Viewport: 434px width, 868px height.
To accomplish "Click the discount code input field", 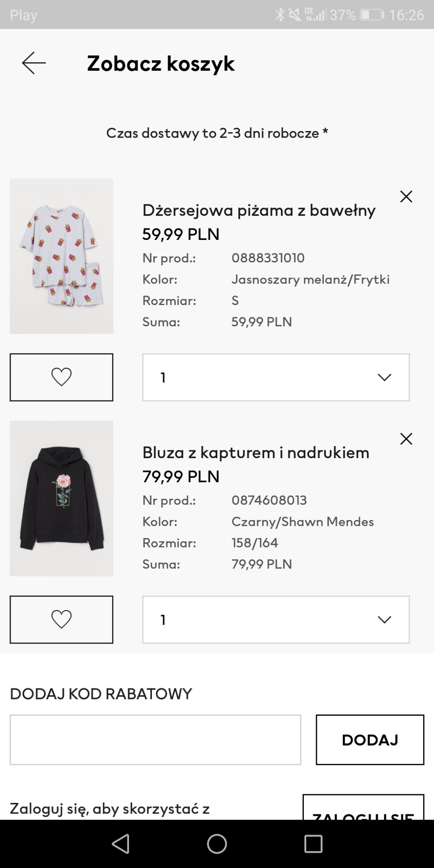I will click(x=155, y=740).
